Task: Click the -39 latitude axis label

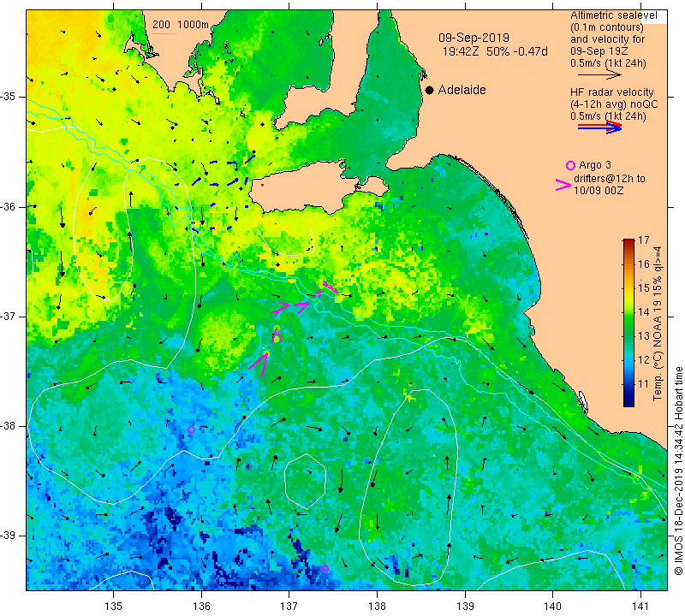Action: point(9,536)
